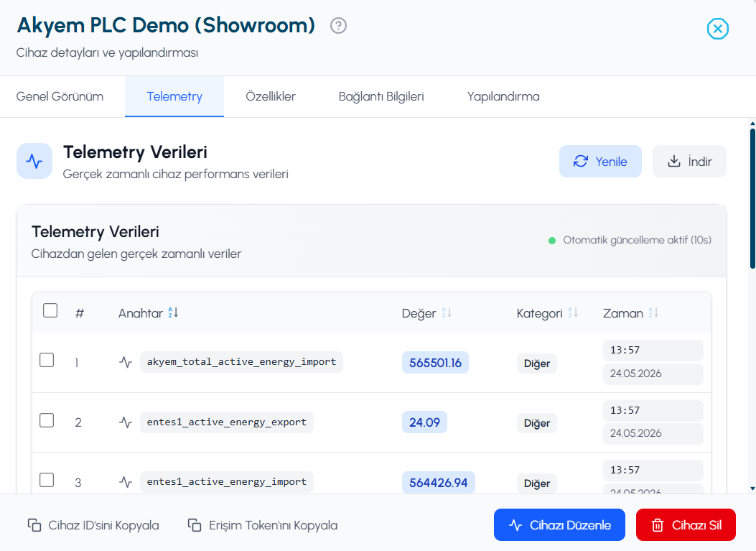Click the key entes1_active_energy_export
This screenshot has height=551, width=756.
coord(227,422)
